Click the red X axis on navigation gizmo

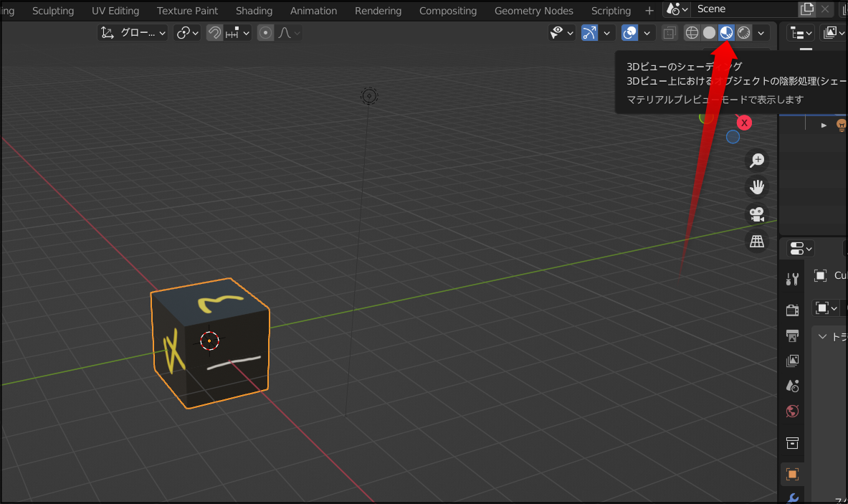(x=744, y=123)
